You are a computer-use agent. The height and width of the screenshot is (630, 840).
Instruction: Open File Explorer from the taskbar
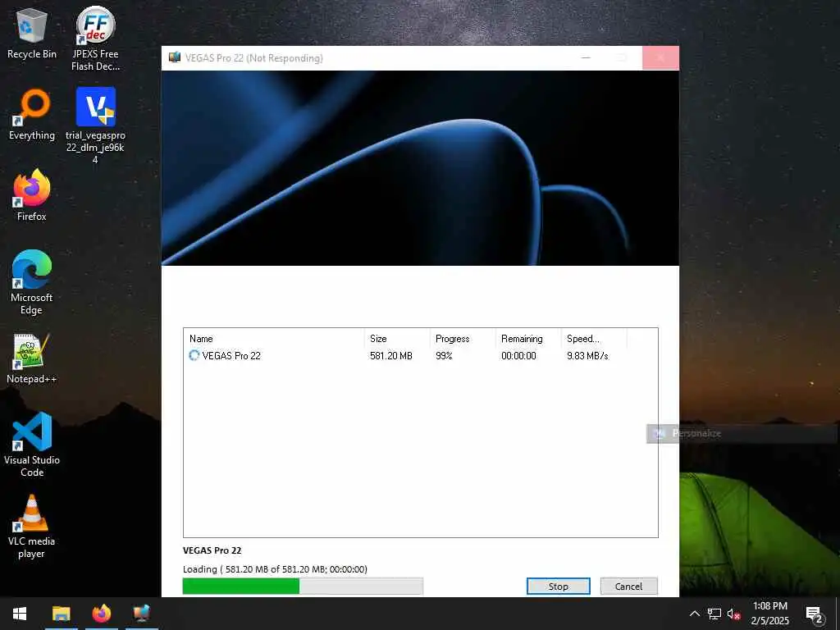coord(61,614)
